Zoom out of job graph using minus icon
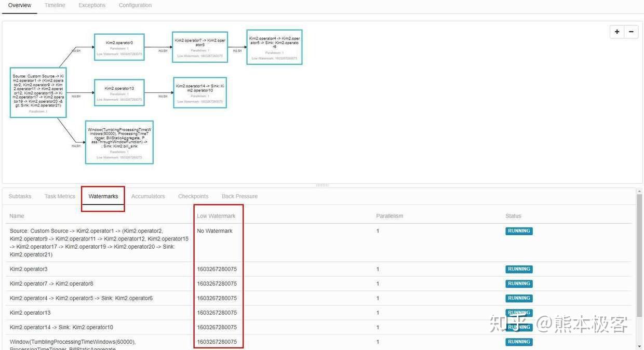644x350 pixels. 631,32
